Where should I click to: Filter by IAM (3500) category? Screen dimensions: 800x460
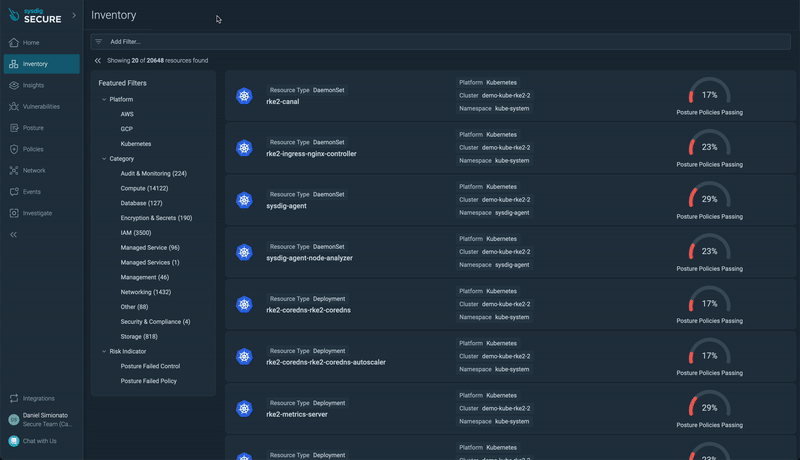coord(136,233)
